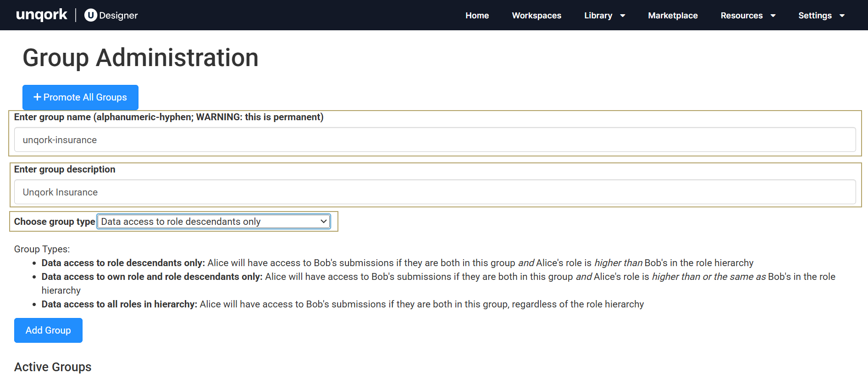The image size is (868, 379).
Task: Open the Choose group type dropdown
Action: point(214,222)
